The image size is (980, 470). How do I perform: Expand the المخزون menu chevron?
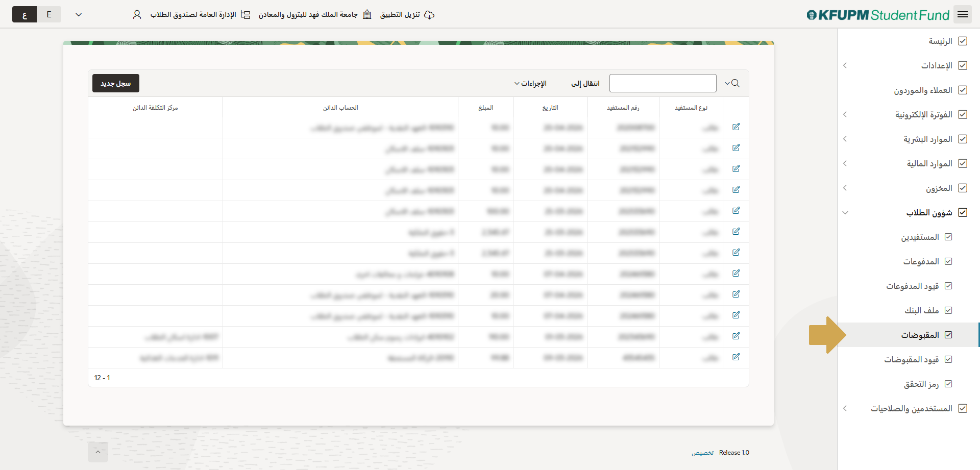845,188
